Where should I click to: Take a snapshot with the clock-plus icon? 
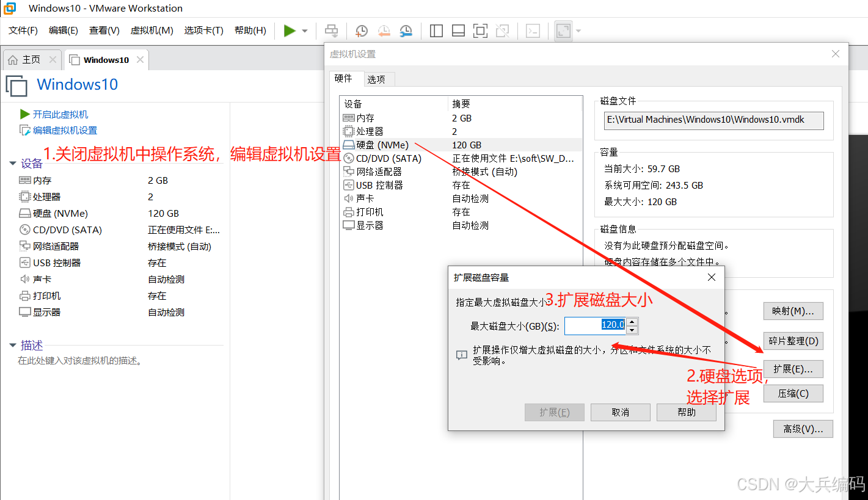pos(362,31)
